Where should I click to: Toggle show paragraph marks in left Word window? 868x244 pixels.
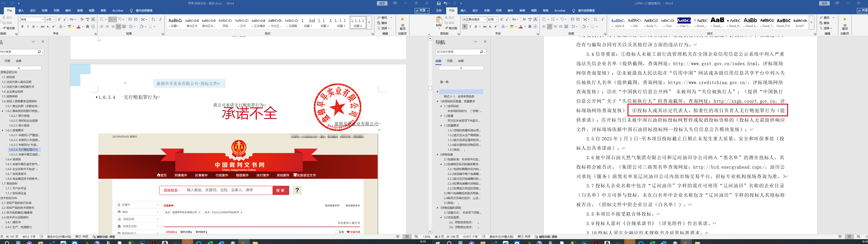coord(160,19)
